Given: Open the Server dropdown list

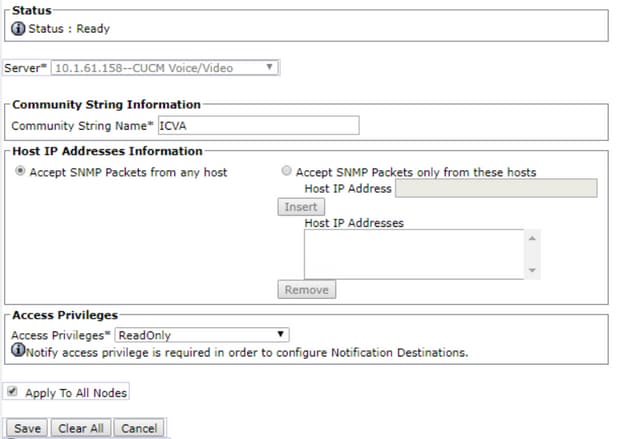Looking at the screenshot, I should [x=165, y=68].
